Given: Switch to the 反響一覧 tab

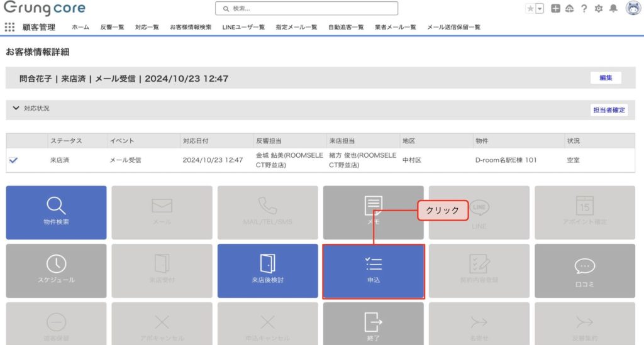Looking at the screenshot, I should coord(112,27).
